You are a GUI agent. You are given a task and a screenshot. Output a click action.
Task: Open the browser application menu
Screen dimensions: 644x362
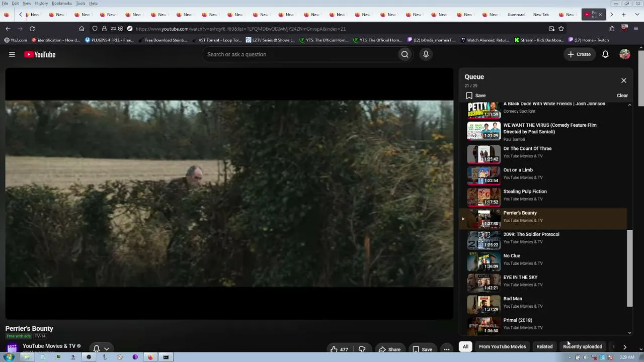coord(636,29)
